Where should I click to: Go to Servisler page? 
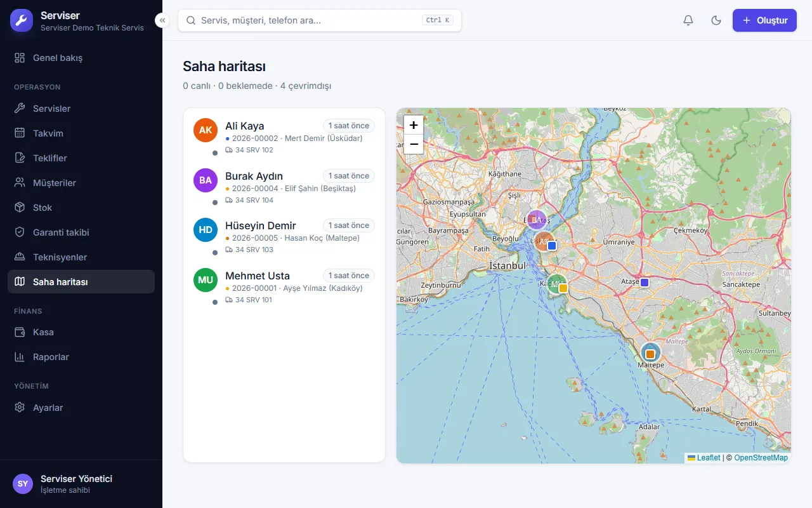pos(81,109)
